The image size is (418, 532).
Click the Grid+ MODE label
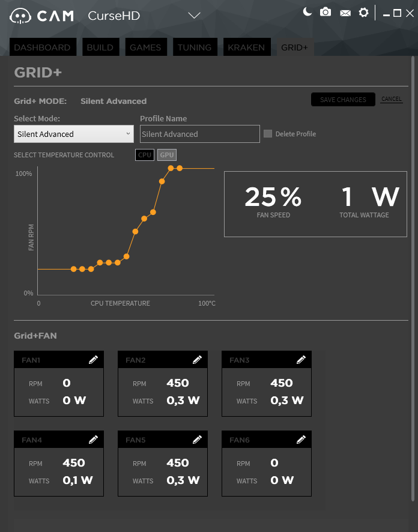40,101
